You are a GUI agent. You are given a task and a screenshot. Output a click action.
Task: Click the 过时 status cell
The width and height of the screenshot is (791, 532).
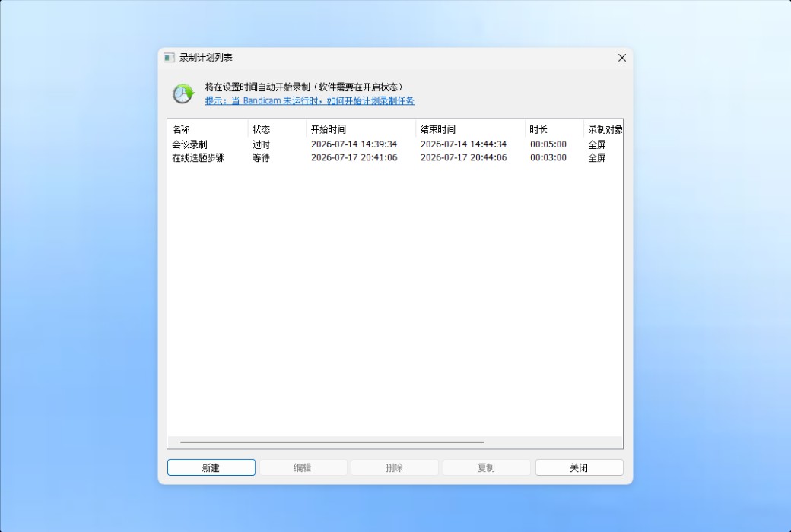point(262,144)
